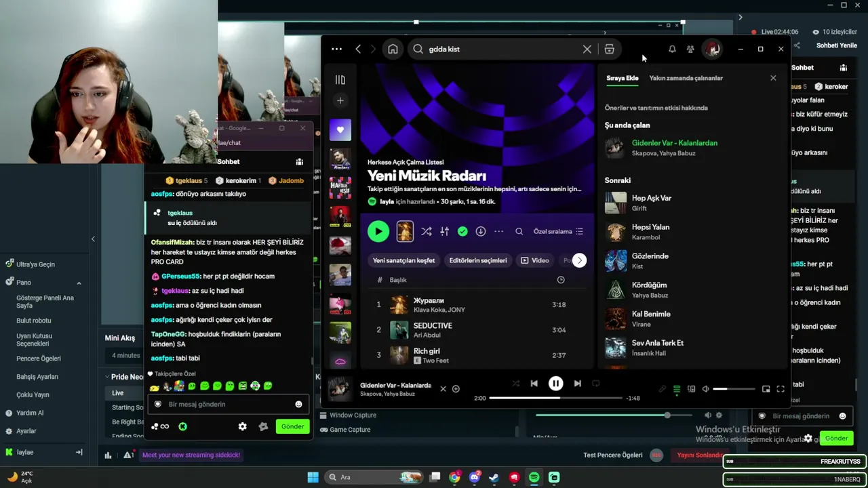This screenshot has height=488, width=868.
Task: Toggle playlist shuffle icon beside preview cover
Action: coord(426,231)
